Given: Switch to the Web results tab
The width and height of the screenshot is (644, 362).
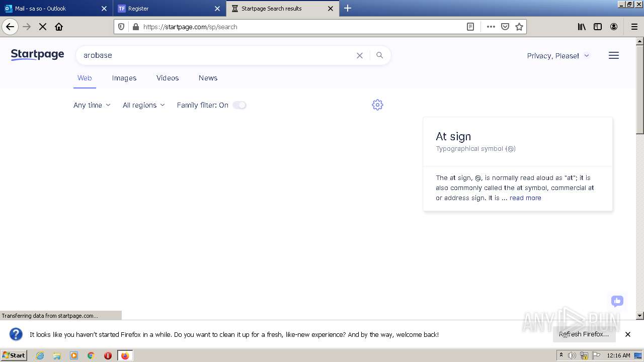Looking at the screenshot, I should (x=85, y=78).
